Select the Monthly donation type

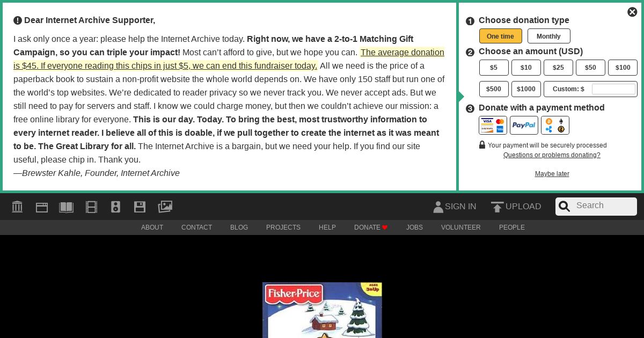[548, 36]
